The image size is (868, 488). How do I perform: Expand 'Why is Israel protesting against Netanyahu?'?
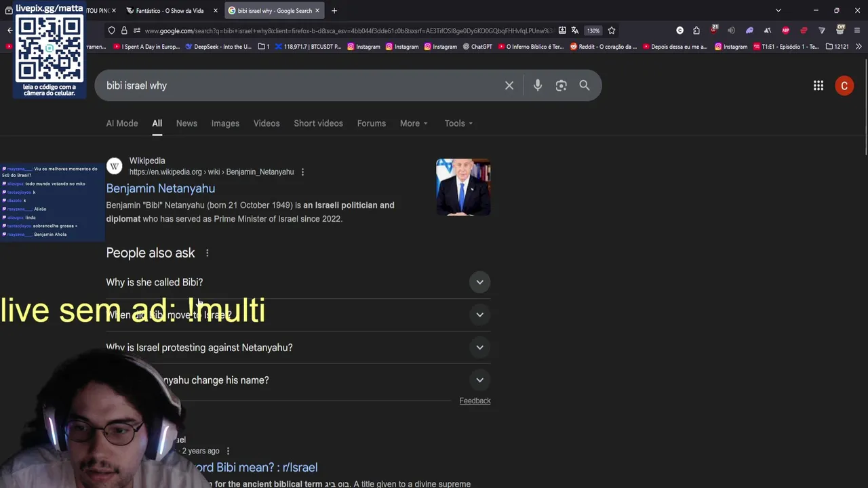click(298, 347)
